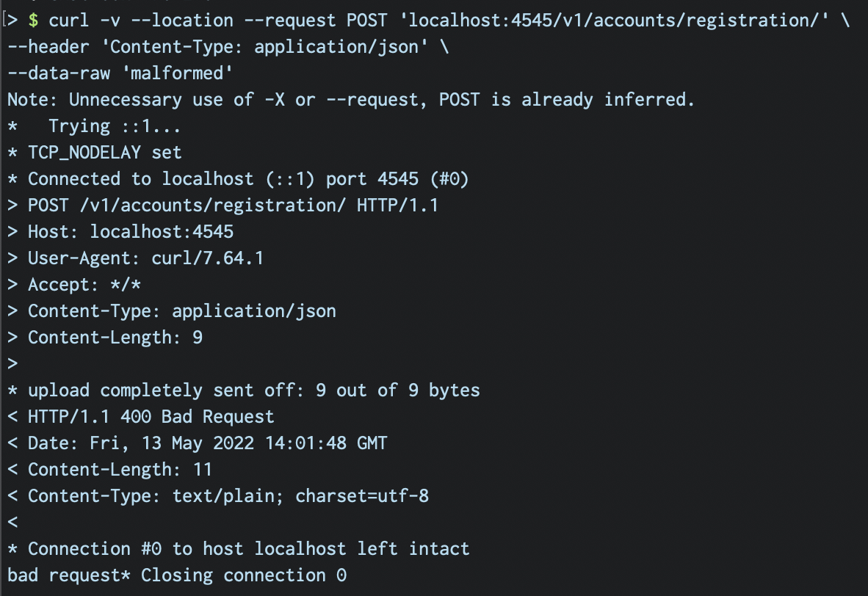This screenshot has width=868, height=596.
Task: Click the HTTP/1.1 400 Bad Request status line
Action: (x=151, y=417)
